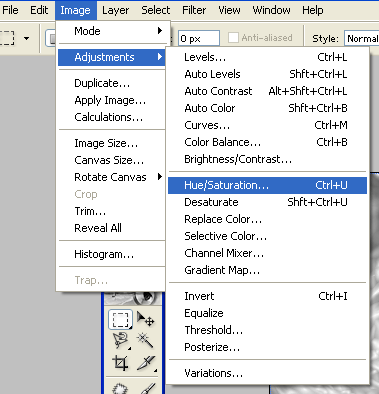
Task: Select the Healing Brush tool
Action: click(x=120, y=388)
